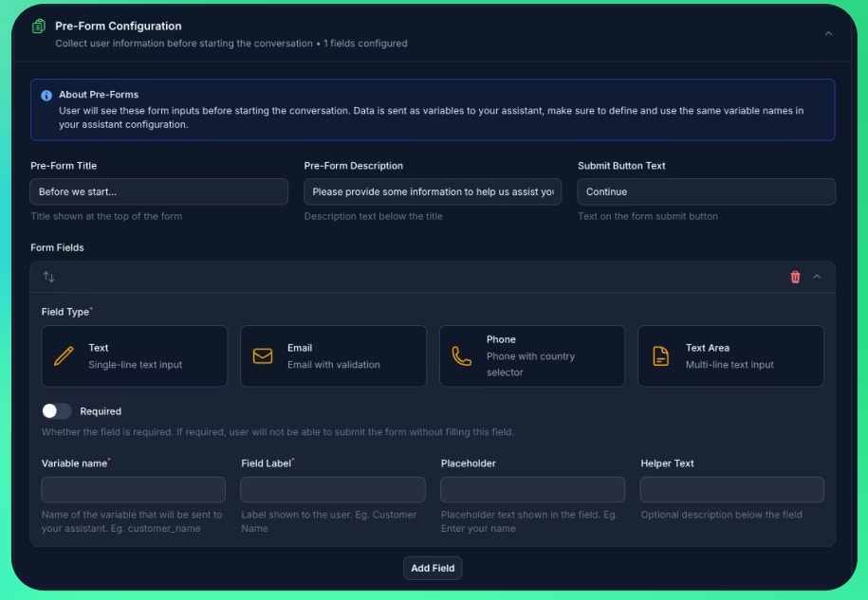The width and height of the screenshot is (868, 600).
Task: Enable the Required toggle
Action: [x=56, y=411]
